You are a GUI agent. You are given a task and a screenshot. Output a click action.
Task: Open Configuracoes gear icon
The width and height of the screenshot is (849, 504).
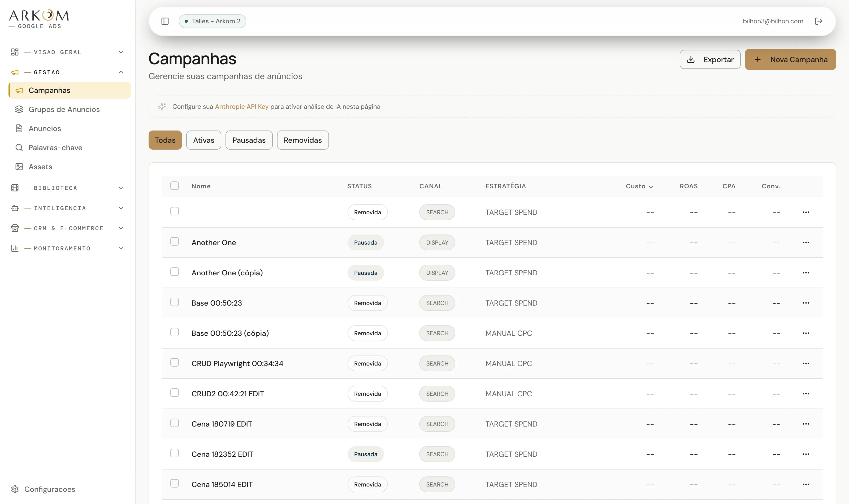click(15, 489)
